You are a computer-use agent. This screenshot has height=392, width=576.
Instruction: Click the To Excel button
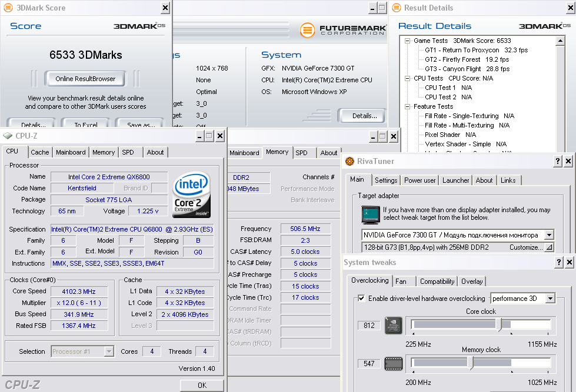click(85, 123)
